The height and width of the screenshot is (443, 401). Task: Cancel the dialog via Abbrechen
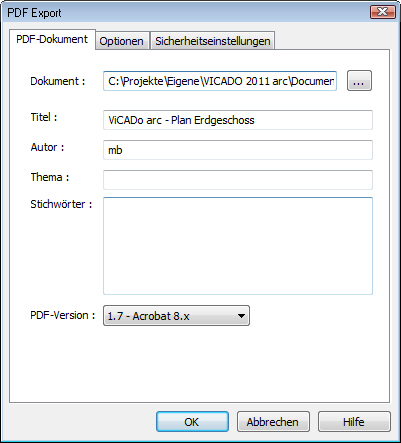coord(273,422)
